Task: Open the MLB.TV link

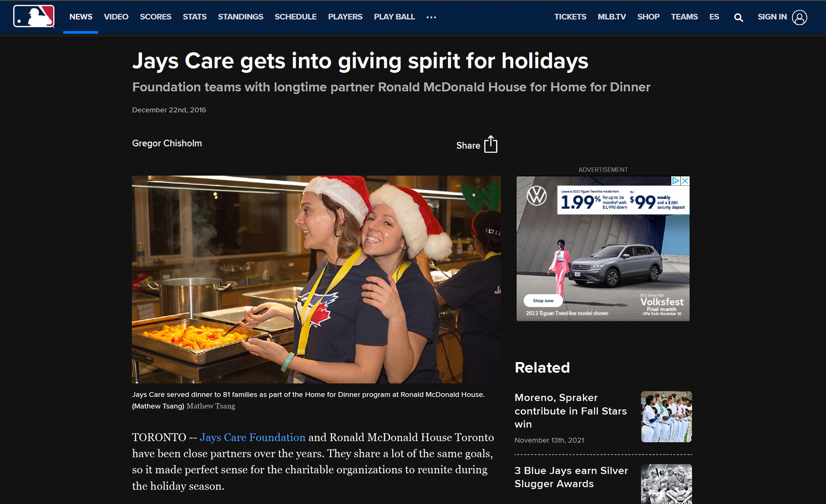Action: click(x=611, y=17)
